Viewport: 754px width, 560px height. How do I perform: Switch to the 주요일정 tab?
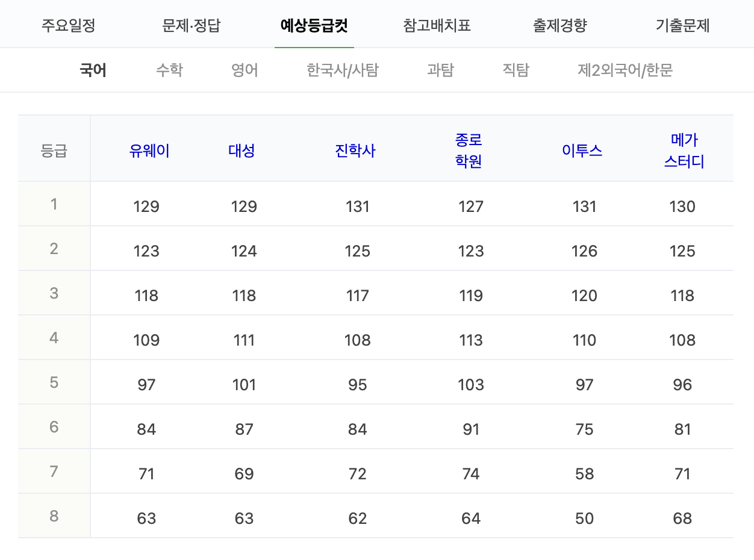point(68,25)
